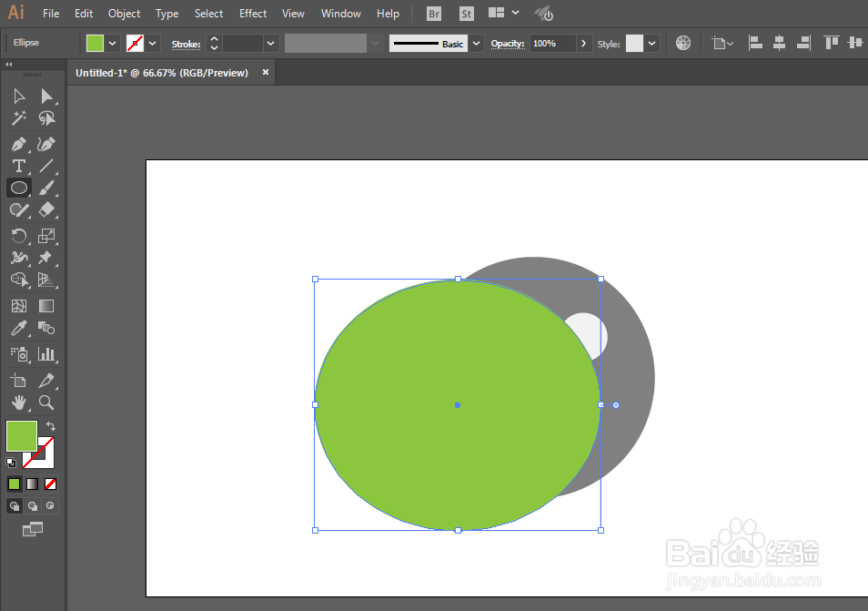Select the Pen tool
Screen dimensions: 868x611
click(19, 144)
